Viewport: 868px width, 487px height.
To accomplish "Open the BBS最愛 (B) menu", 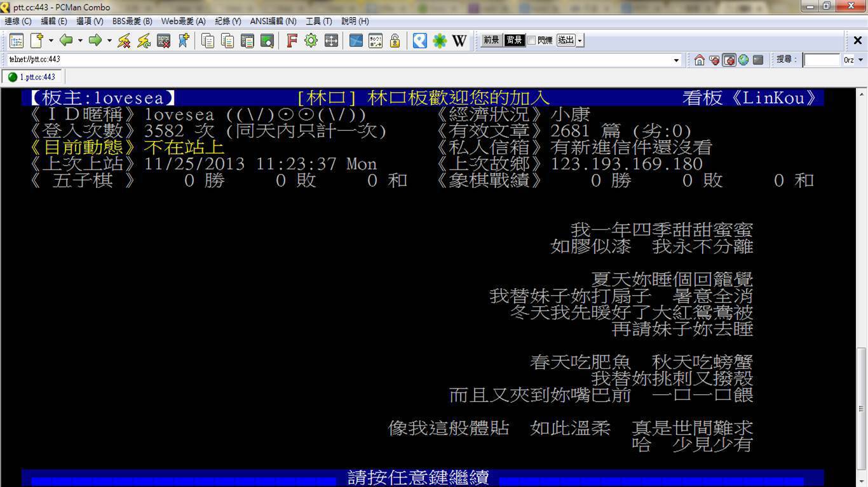I will [132, 21].
